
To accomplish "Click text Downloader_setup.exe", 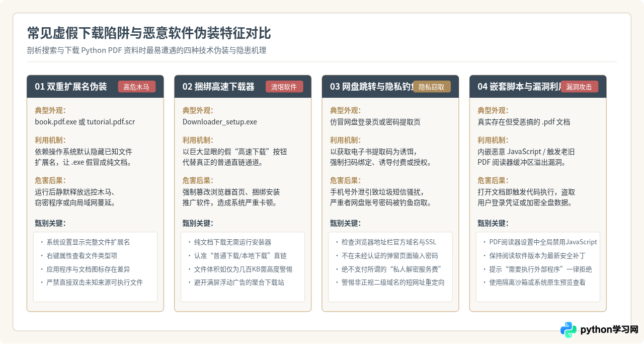I will click(x=220, y=122).
